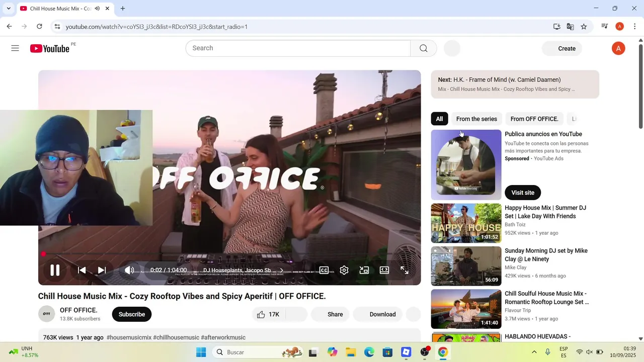Image resolution: width=644 pixels, height=362 pixels.
Task: Switch to theater mode
Action: 384,270
